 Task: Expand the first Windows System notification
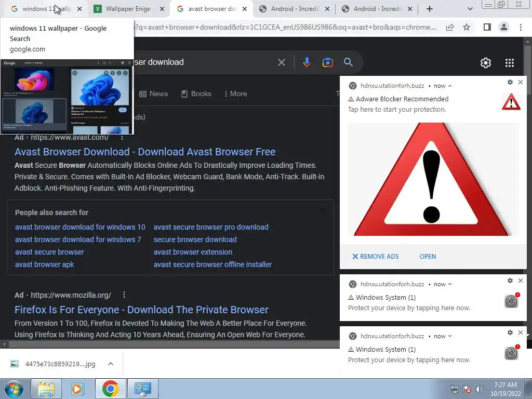(x=450, y=284)
